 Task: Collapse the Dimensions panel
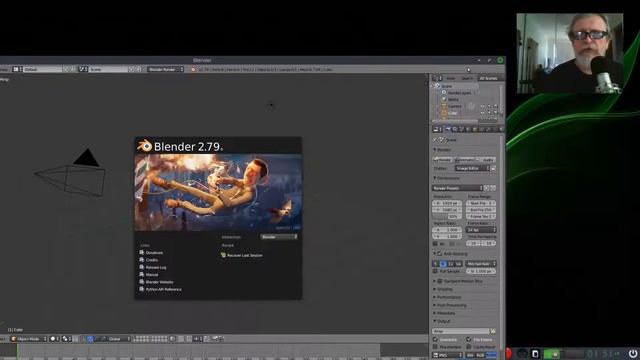(447, 178)
